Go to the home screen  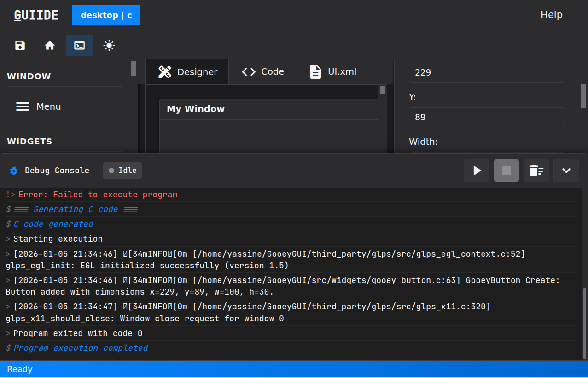click(x=49, y=45)
